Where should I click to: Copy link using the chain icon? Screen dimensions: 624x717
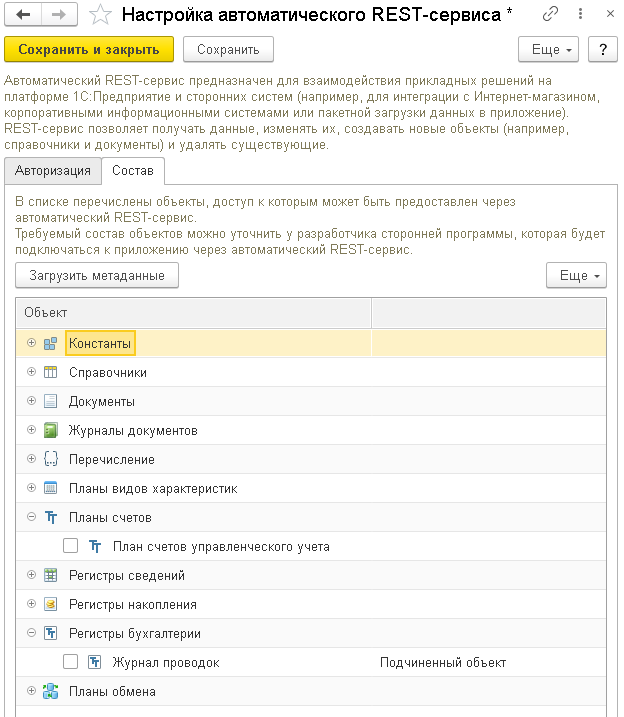pyautogui.click(x=550, y=14)
